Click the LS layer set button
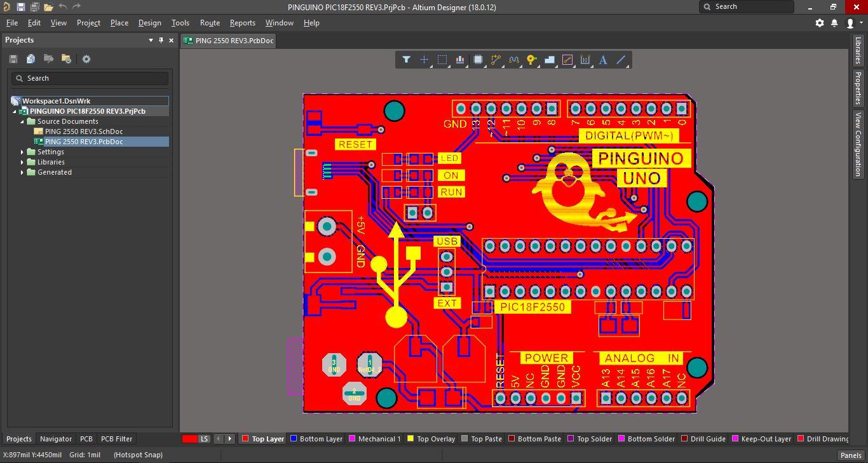868x463 pixels. click(205, 439)
